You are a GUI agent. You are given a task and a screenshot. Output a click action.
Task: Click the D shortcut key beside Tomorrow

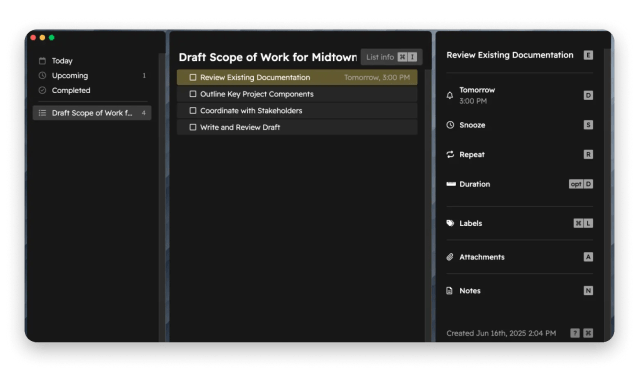[x=588, y=95]
